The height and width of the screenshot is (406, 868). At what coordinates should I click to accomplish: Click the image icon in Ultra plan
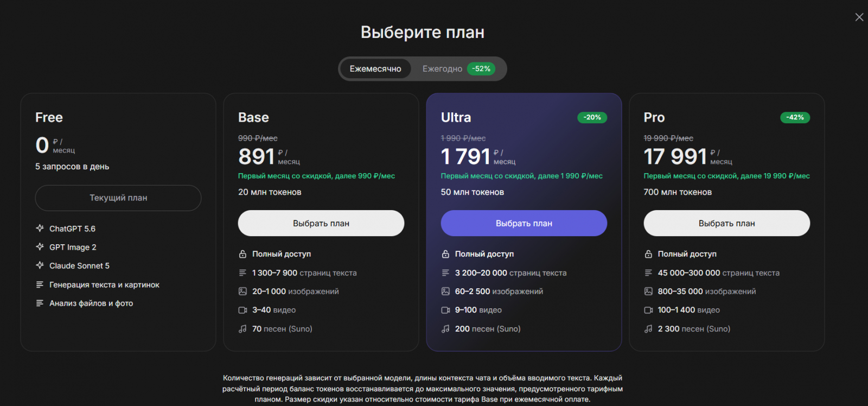(x=445, y=291)
